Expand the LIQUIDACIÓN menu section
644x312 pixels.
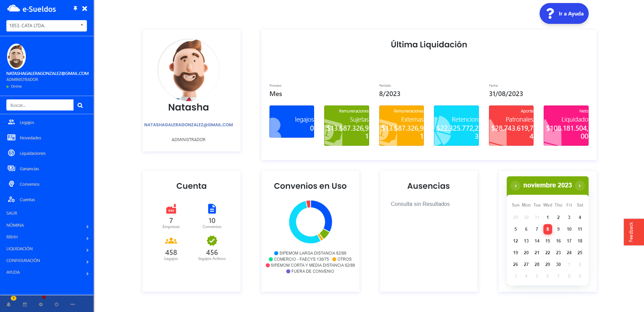tap(47, 249)
